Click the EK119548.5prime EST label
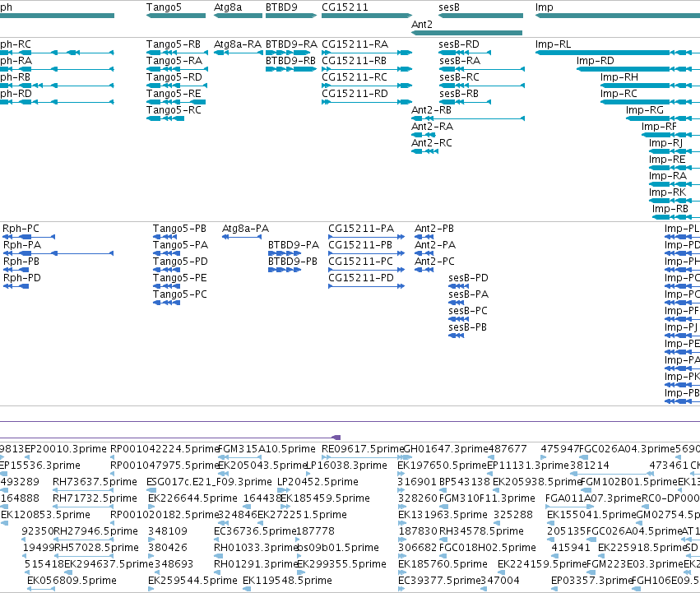 287,581
